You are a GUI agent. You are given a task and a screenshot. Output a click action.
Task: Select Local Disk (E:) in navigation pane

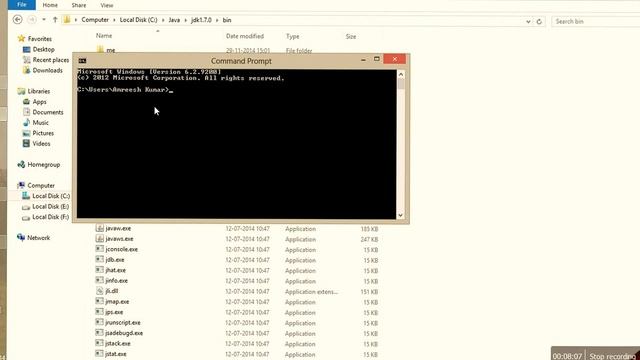coord(50,207)
